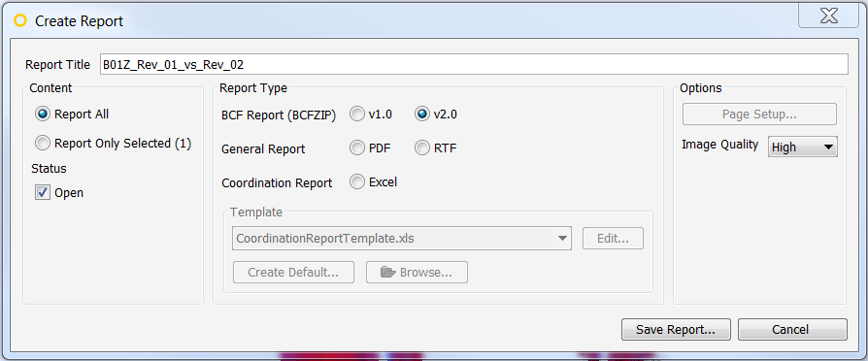The width and height of the screenshot is (868, 361).
Task: Open the Image Quality dropdown
Action: coord(802,148)
